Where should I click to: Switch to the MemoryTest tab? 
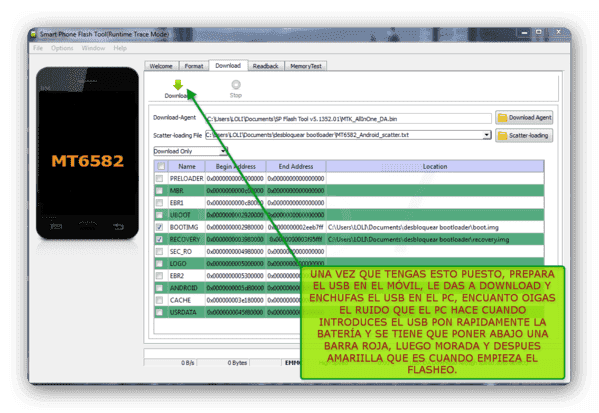point(306,66)
